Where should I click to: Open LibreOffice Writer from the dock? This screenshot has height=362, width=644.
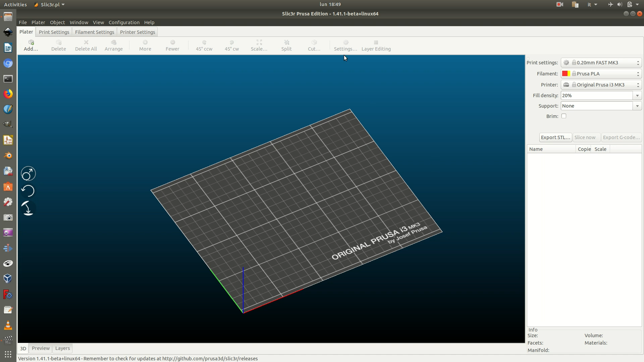(x=8, y=48)
